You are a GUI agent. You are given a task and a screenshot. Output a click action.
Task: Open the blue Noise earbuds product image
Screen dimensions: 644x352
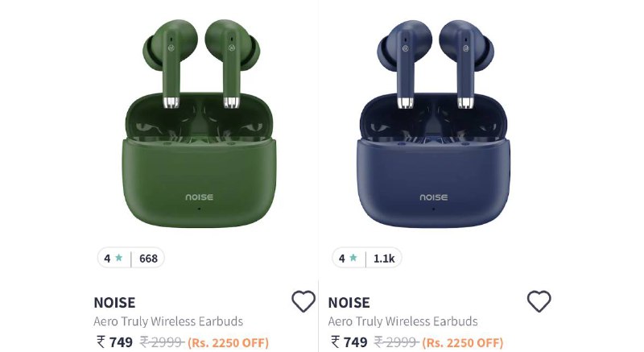pos(434,123)
